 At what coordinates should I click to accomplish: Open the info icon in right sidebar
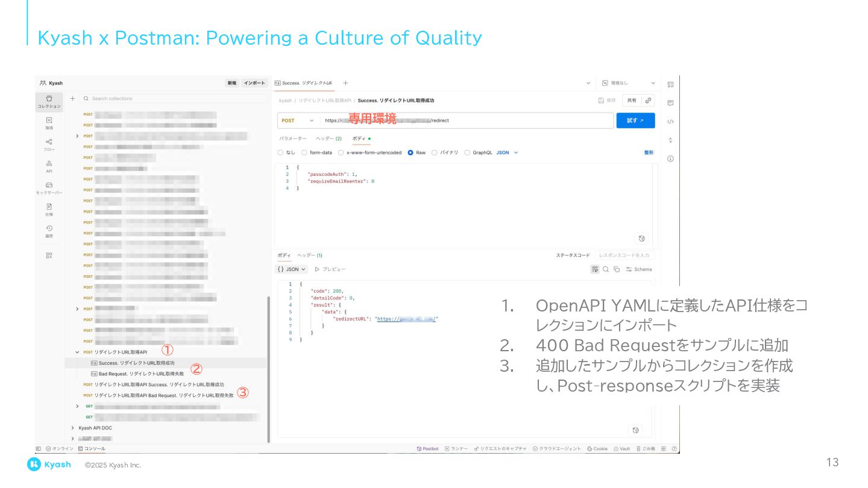pos(670,158)
